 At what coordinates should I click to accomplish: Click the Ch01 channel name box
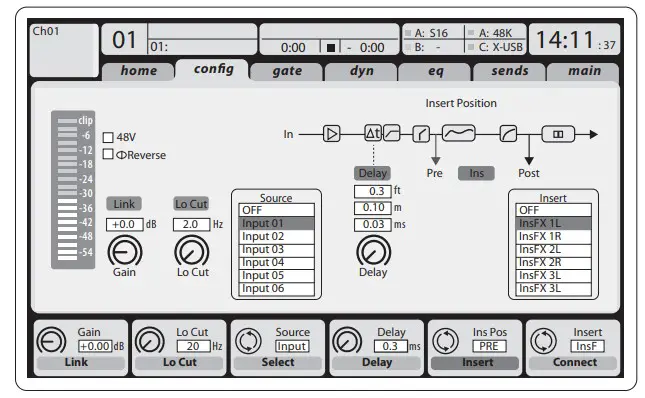click(x=64, y=50)
